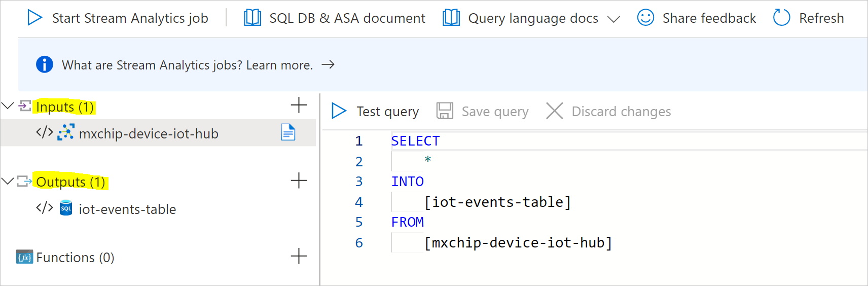This screenshot has height=286, width=868.
Task: Open the Query language docs menu
Action: pyautogui.click(x=533, y=18)
